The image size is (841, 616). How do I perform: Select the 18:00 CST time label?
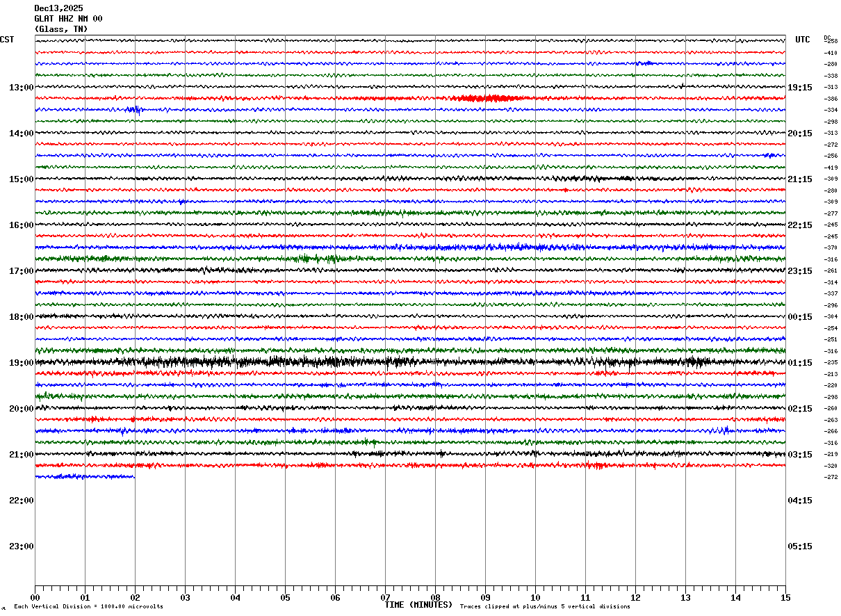[x=21, y=317]
